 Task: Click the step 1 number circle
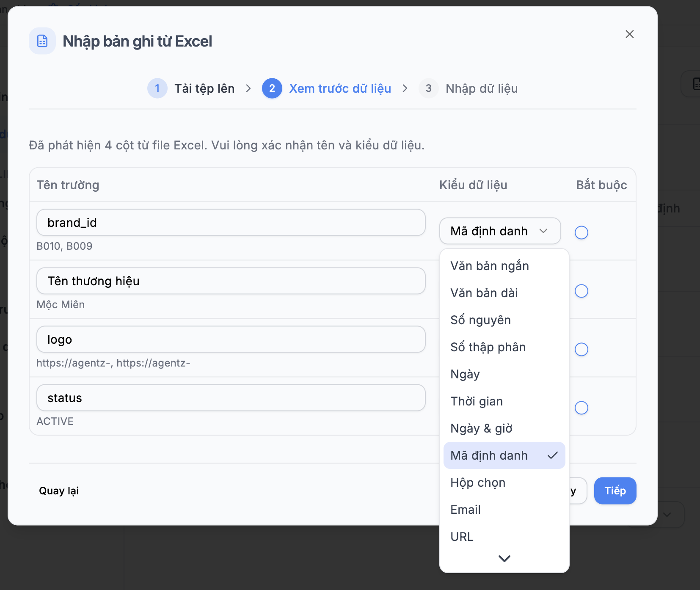point(157,88)
